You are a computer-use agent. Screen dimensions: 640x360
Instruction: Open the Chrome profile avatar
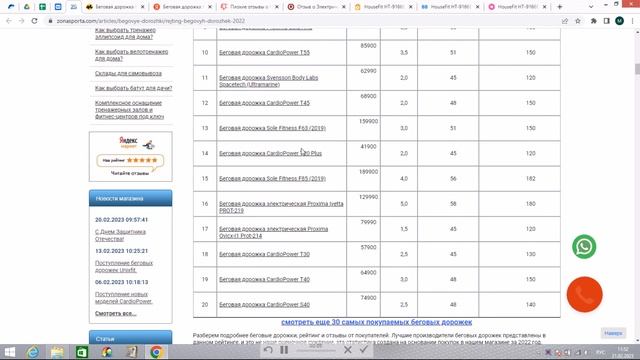pyautogui.click(x=619, y=21)
